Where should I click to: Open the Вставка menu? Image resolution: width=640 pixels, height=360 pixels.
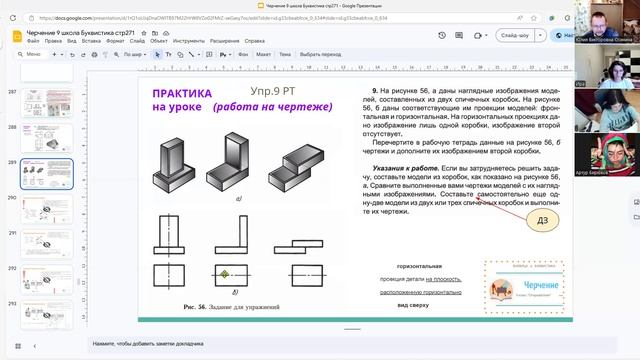(x=91, y=41)
